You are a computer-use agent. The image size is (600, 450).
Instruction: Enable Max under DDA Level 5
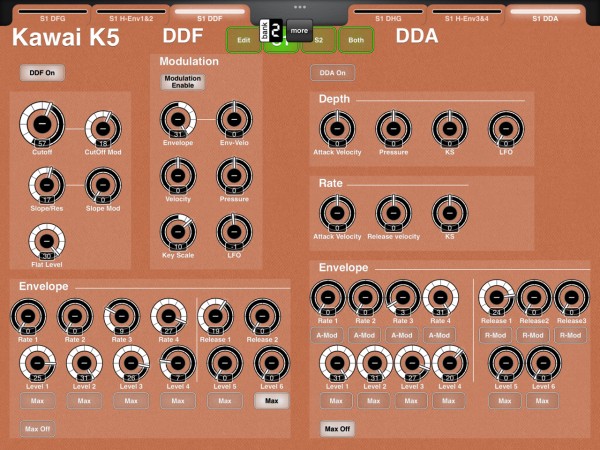click(x=505, y=401)
